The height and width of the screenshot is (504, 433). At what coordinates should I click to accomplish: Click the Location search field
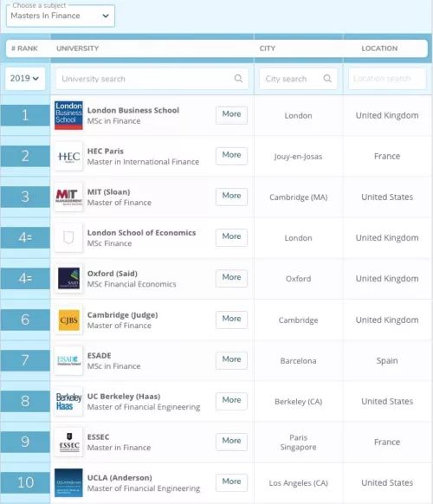(x=387, y=79)
